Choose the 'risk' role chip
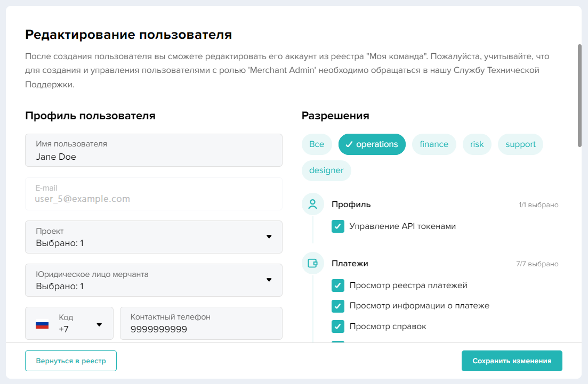This screenshot has width=588, height=384. [477, 144]
